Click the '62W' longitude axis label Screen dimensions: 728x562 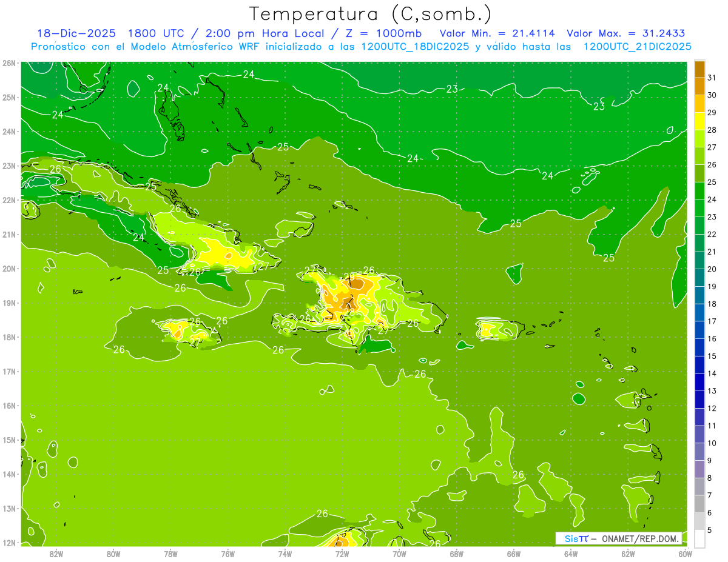point(629,554)
